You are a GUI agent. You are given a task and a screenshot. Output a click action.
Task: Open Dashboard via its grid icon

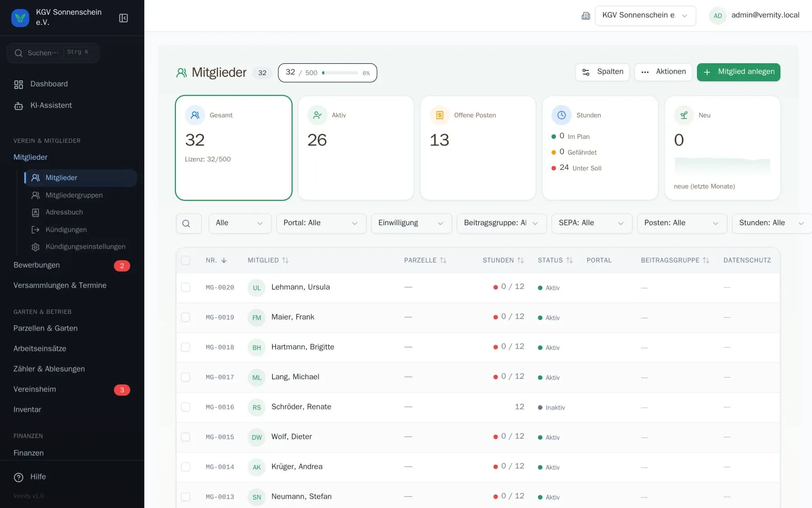tap(18, 84)
